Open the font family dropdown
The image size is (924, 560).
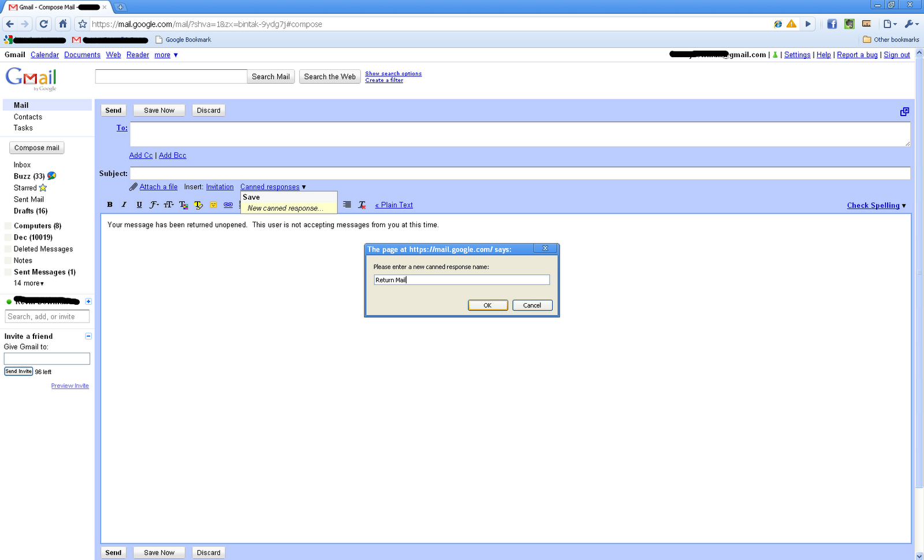(x=154, y=204)
